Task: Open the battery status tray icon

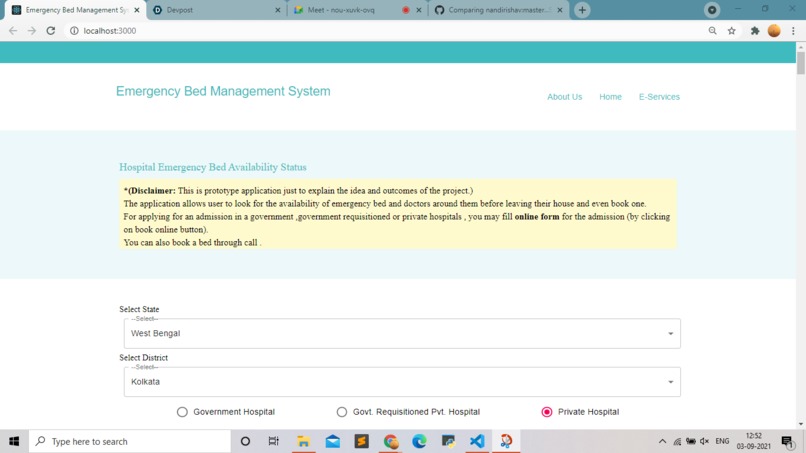Action: click(x=691, y=441)
